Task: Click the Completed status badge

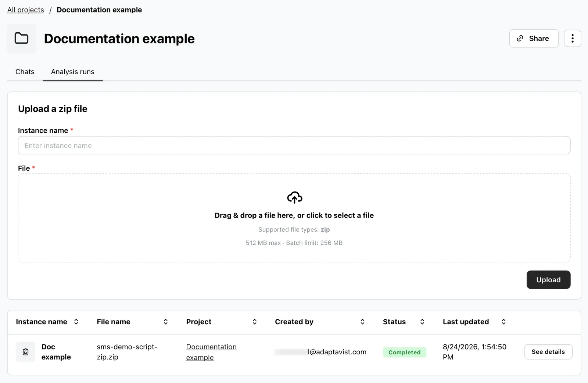Action: click(404, 352)
